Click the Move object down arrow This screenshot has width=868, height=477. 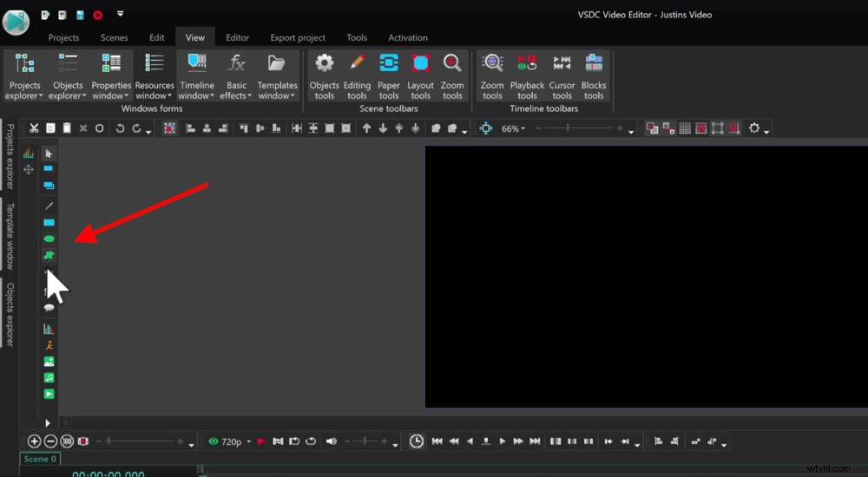(x=383, y=128)
